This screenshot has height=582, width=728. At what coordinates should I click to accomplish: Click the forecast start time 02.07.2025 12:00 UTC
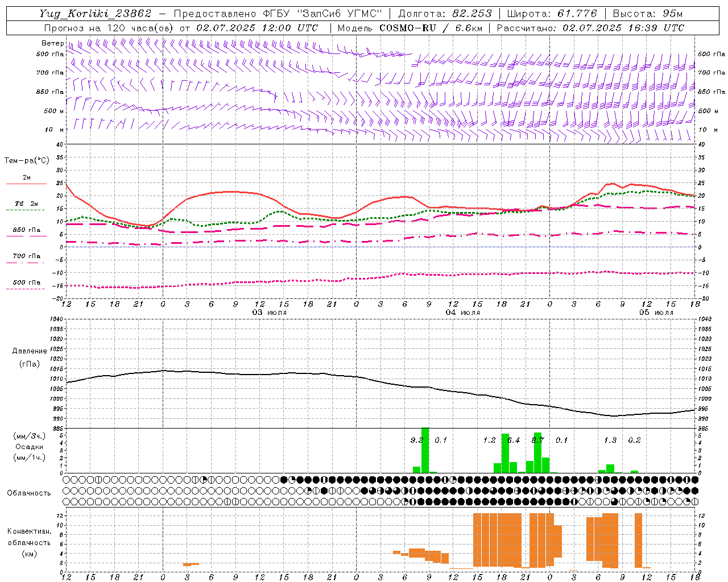pos(257,28)
